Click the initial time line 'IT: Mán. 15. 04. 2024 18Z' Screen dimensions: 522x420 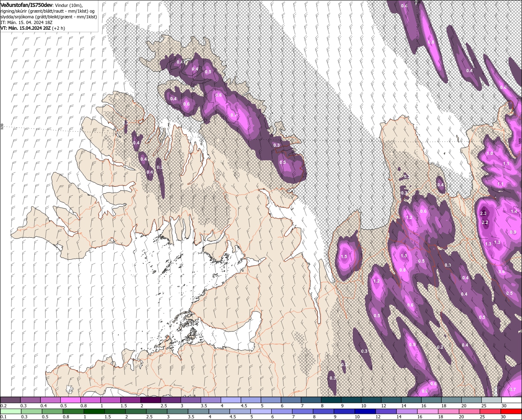(x=27, y=22)
